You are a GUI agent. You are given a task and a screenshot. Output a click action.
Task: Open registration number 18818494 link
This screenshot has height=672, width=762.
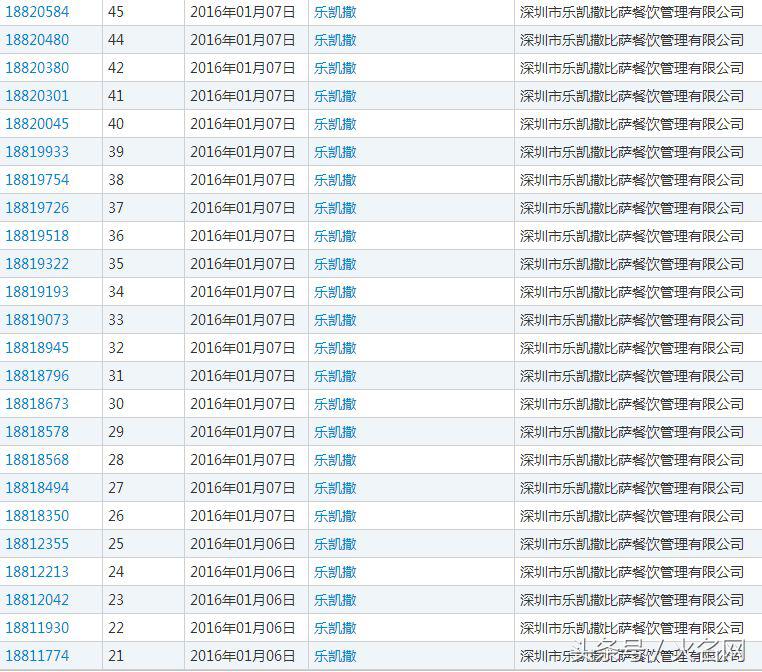[x=37, y=488]
